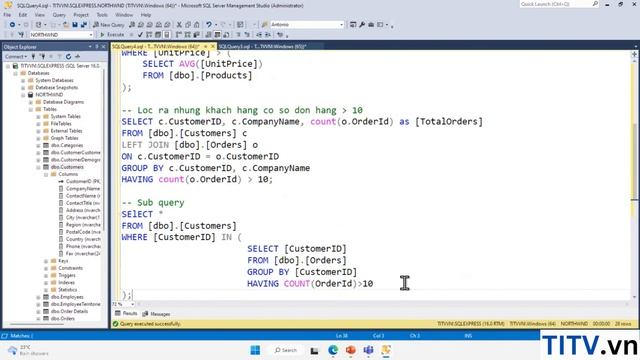The image size is (640, 360).
Task: Click the Copy icon in toolbar
Action: click(188, 24)
